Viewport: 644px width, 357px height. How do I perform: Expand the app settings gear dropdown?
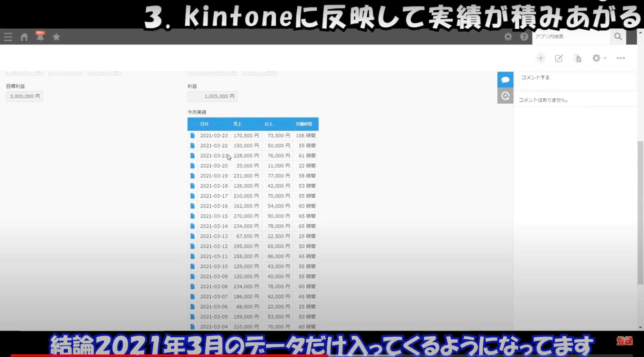click(x=599, y=58)
